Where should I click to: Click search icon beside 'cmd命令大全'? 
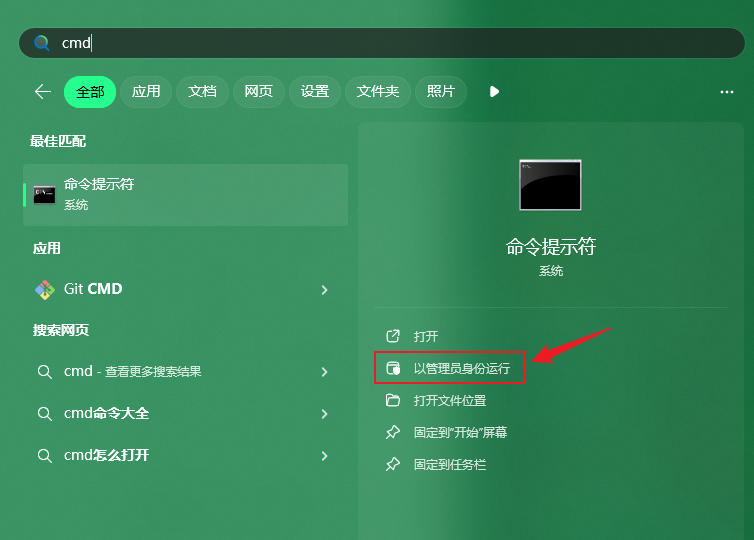point(45,414)
